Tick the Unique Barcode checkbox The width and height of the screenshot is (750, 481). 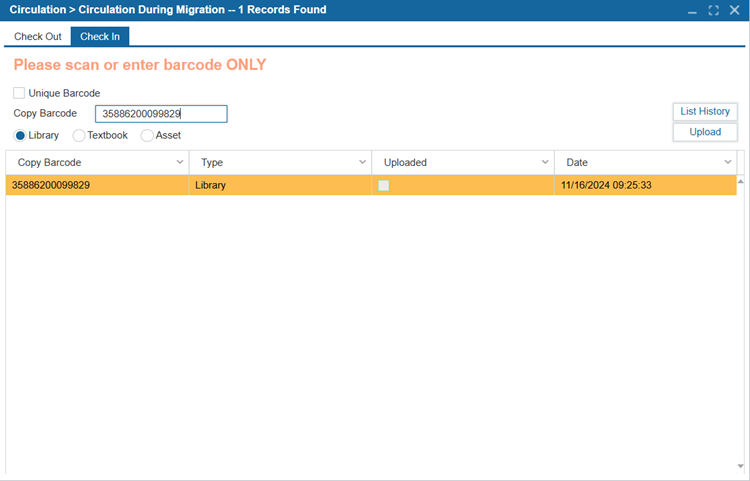point(19,93)
